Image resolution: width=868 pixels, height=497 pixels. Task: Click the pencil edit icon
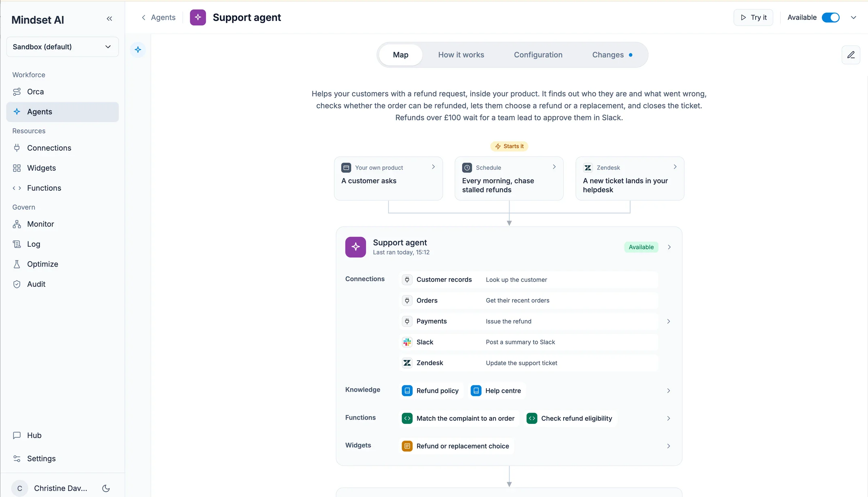(851, 55)
